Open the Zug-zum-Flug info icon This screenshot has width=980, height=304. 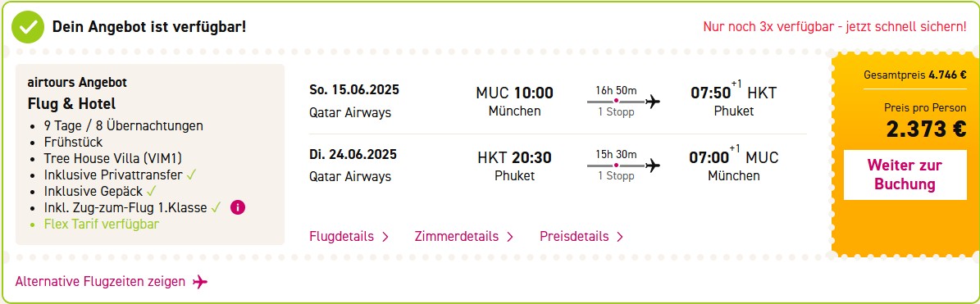[x=238, y=207]
